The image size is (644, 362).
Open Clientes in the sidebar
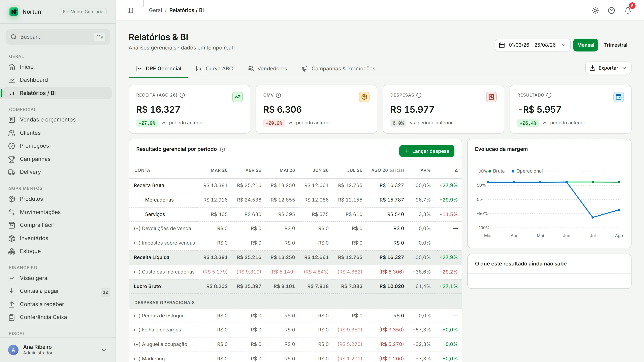[58, 133]
